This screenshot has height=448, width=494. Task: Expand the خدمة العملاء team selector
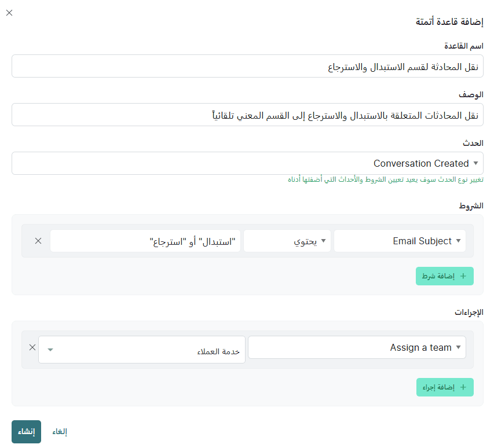pos(142,350)
